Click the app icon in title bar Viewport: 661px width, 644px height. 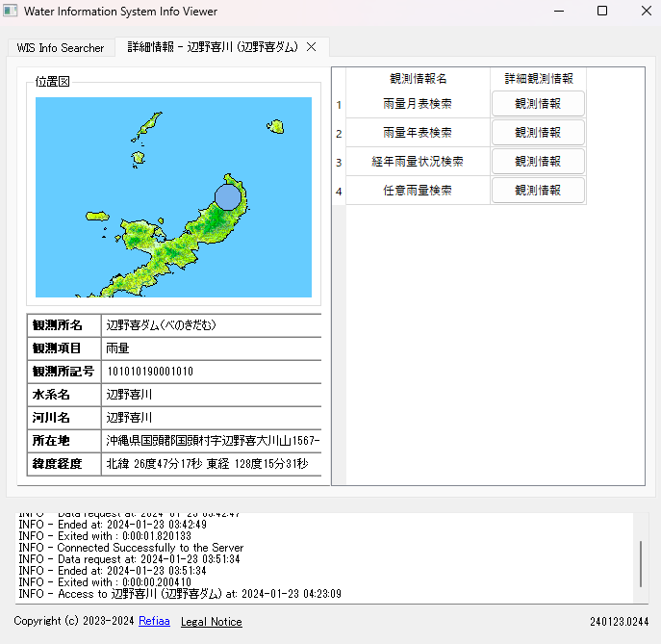point(11,11)
